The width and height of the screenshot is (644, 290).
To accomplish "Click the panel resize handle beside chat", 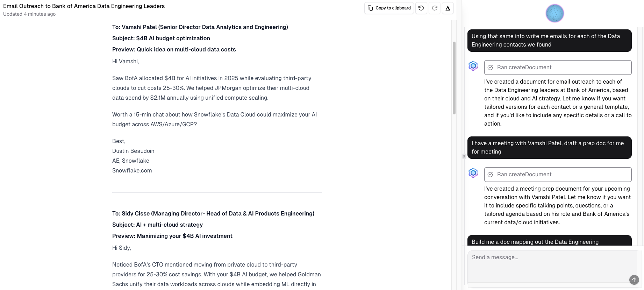I will 464,156.
